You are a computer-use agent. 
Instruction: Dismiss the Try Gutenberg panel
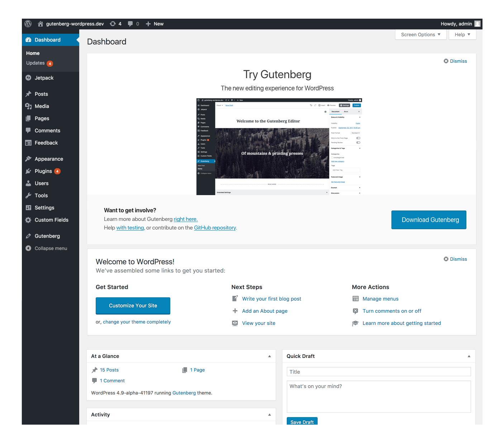(x=455, y=61)
